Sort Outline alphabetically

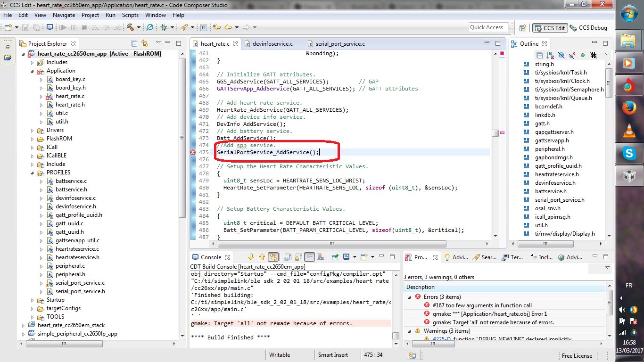tap(550, 55)
